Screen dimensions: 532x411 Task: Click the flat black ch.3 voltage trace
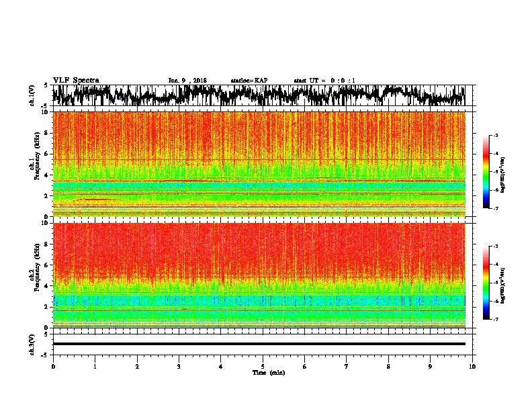pos(259,344)
